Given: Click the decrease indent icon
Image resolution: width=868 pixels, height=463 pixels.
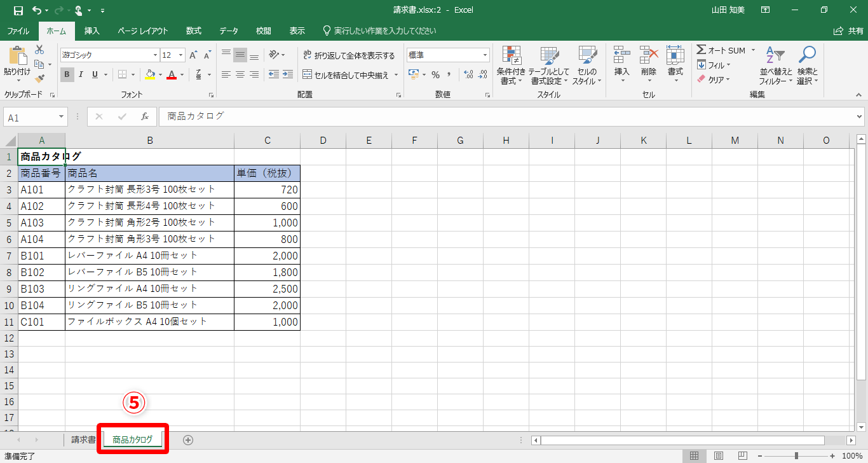Looking at the screenshot, I should coord(273,74).
